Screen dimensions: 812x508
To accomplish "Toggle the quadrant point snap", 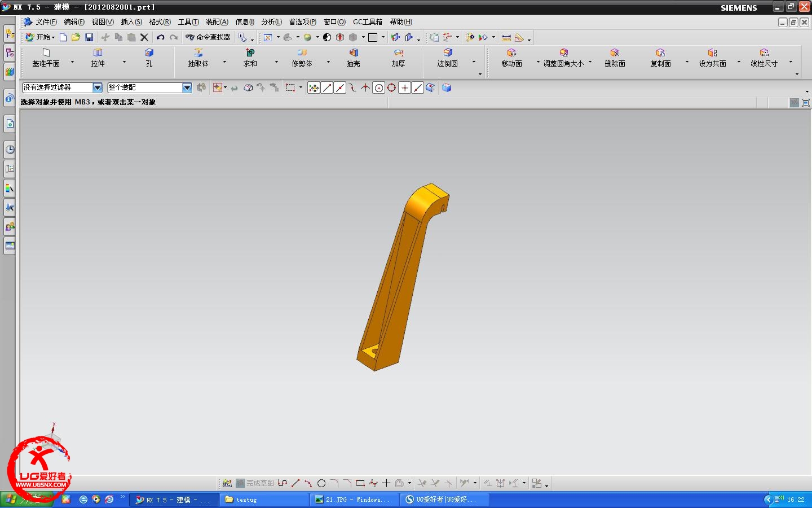I will 391,87.
